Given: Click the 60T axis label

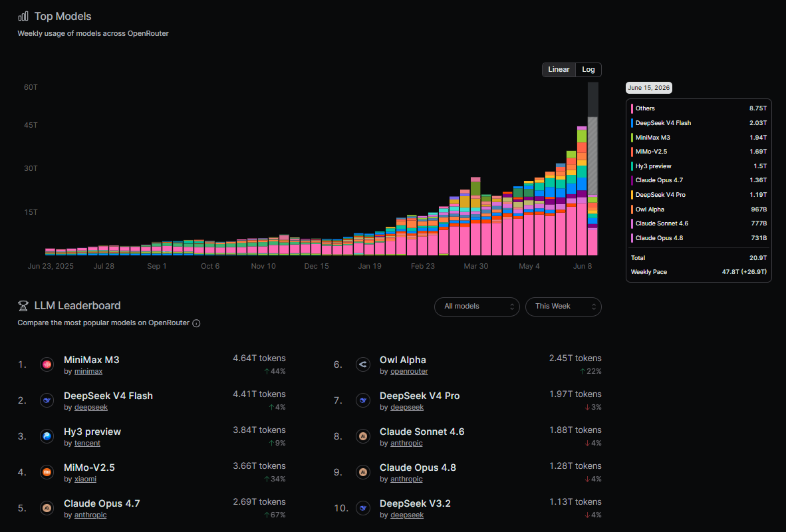Looking at the screenshot, I should coord(31,87).
